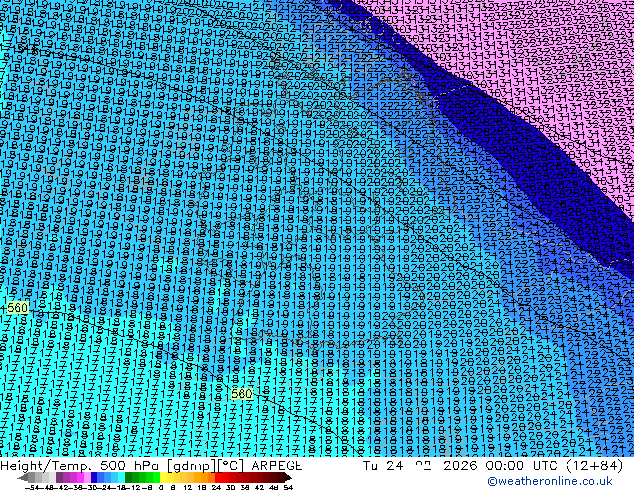Click the 'ARPEGE' model name in the title
Viewport: 634px width, 490px height.
(277, 466)
